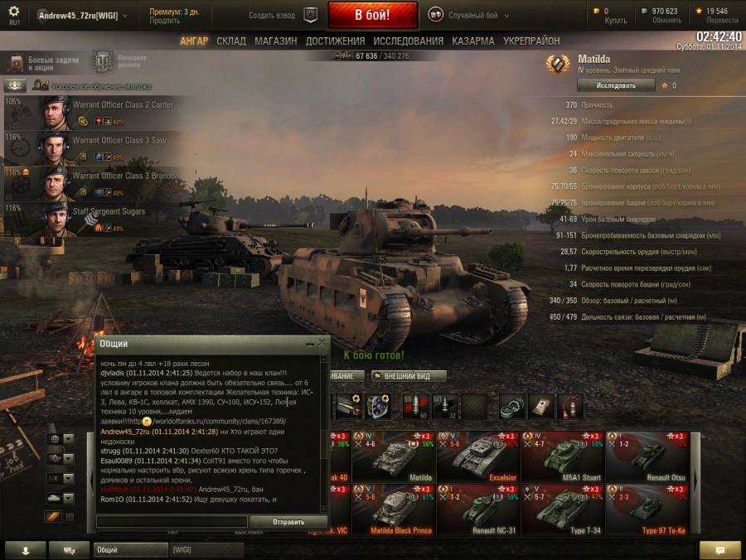Select the fire extinguisher consumable slot

coord(570,407)
